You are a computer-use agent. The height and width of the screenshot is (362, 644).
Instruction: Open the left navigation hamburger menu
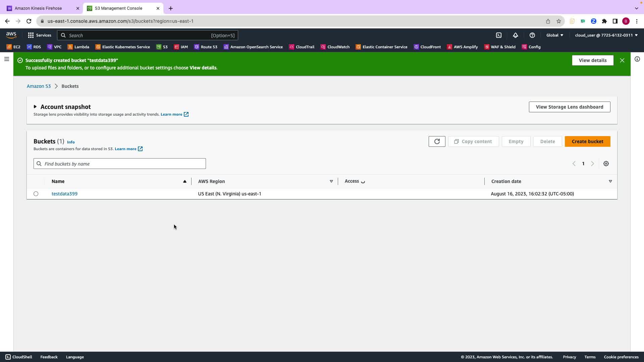7,59
